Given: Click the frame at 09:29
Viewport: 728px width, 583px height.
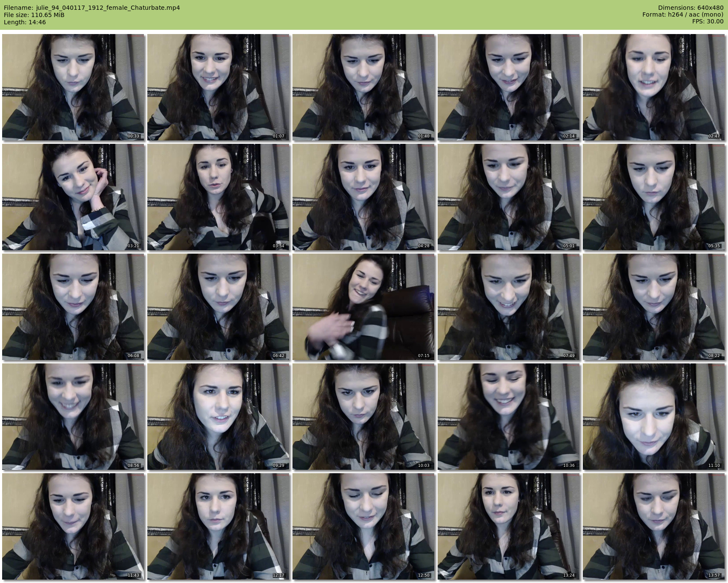Looking at the screenshot, I should pyautogui.click(x=218, y=417).
